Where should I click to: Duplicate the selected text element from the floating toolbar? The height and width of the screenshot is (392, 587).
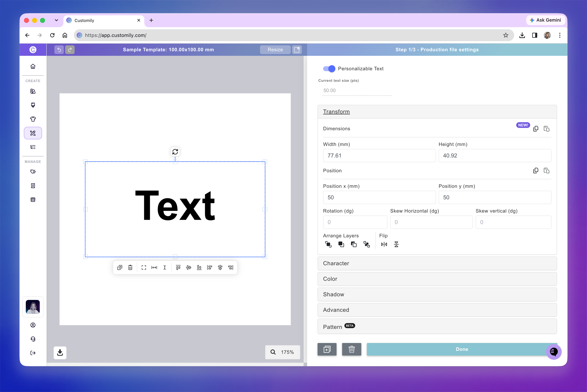click(x=120, y=267)
